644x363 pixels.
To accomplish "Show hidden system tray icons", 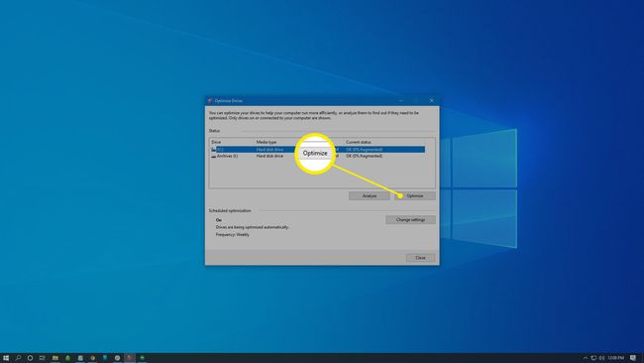I will pos(586,358).
